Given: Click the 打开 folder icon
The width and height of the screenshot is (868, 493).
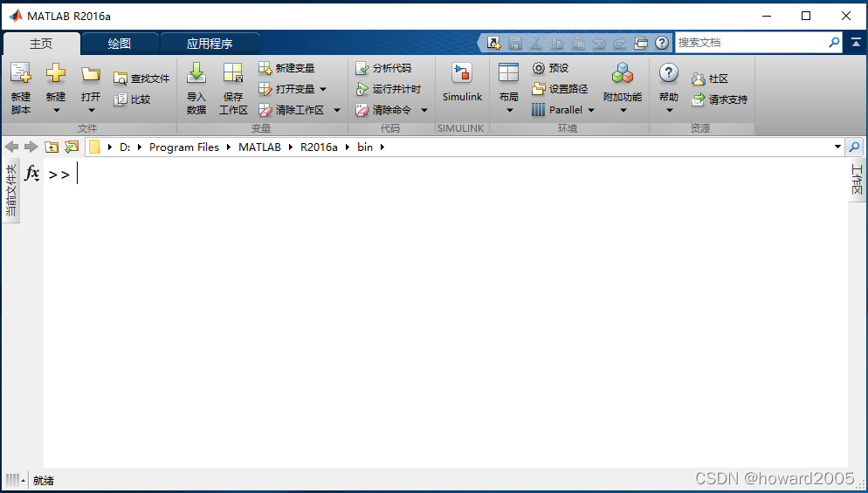Looking at the screenshot, I should (90, 73).
